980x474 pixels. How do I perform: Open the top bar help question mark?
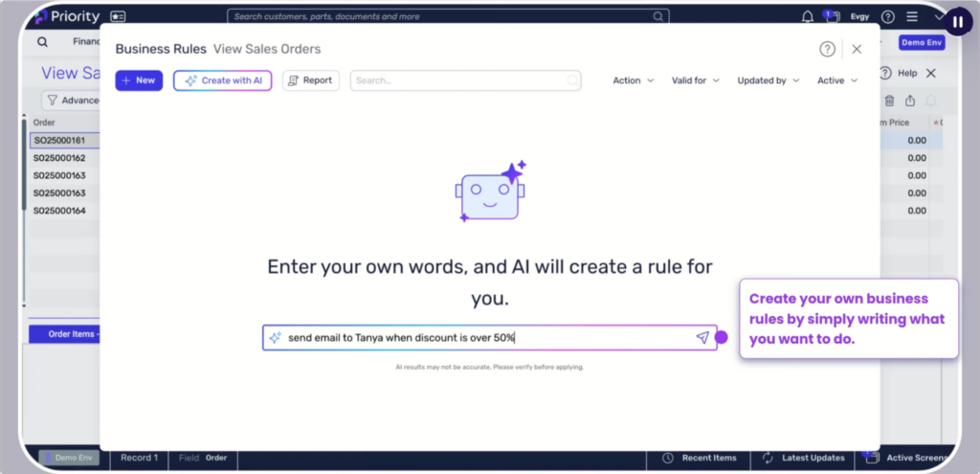coord(888,17)
